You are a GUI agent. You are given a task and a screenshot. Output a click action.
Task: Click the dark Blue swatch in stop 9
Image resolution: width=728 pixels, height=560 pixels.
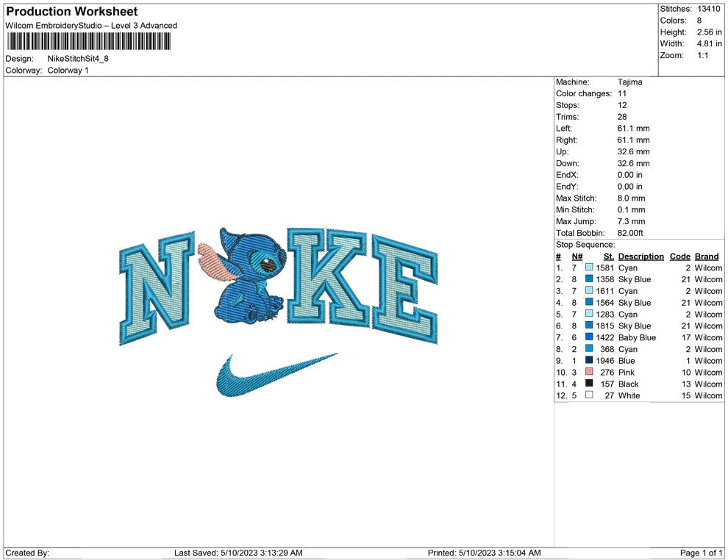[589, 360]
